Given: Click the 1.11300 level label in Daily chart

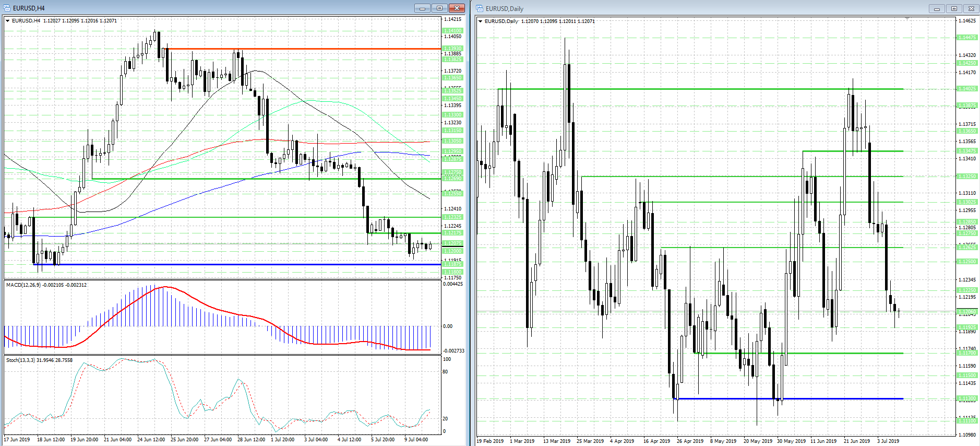Looking at the screenshot, I should tap(967, 398).
